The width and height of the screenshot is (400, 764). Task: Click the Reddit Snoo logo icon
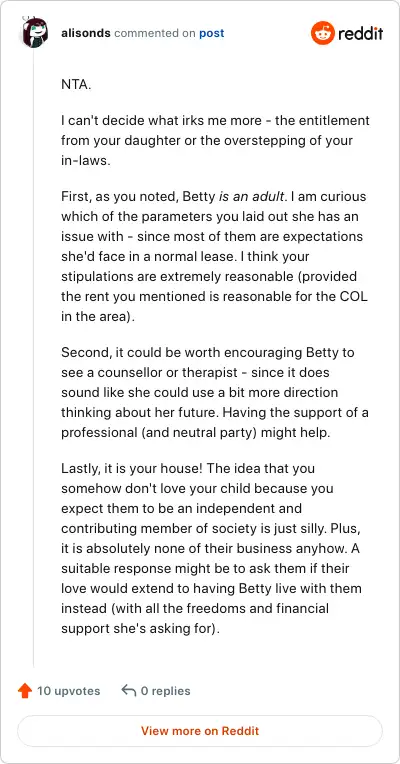click(x=323, y=33)
